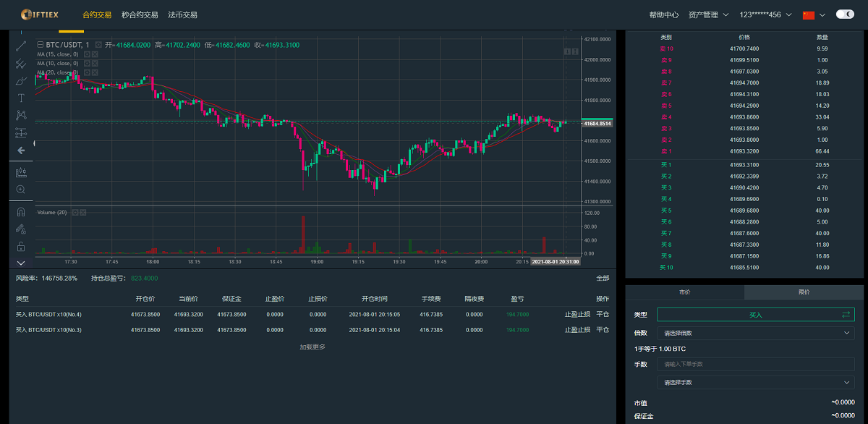Collapse the BTC/USDT indicator legend

coord(40,45)
